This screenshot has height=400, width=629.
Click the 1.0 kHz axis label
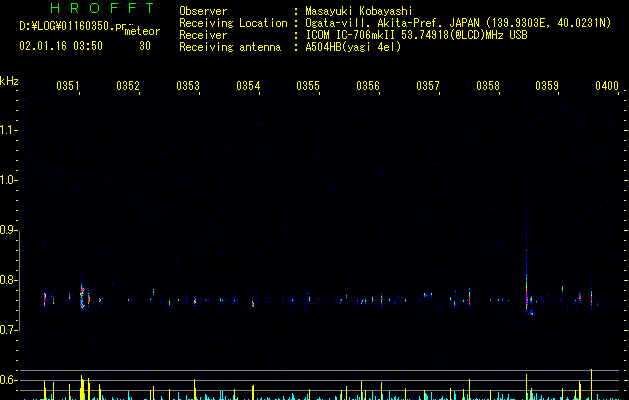point(9,180)
